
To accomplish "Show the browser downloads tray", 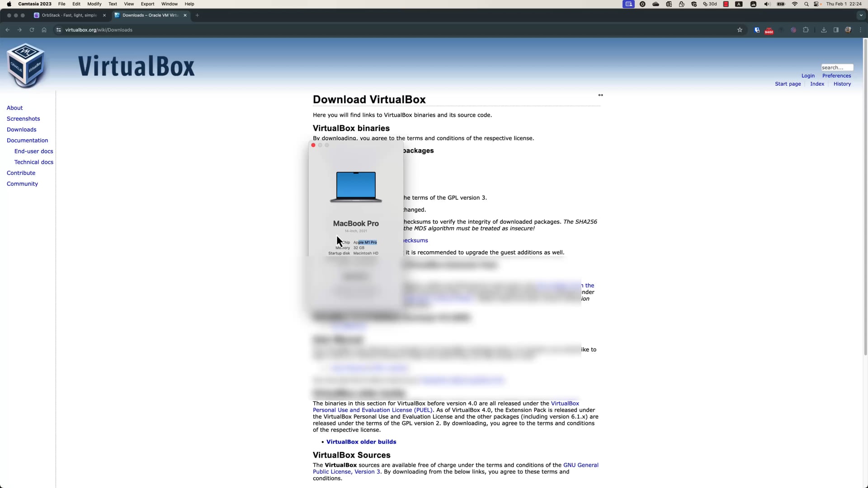I will coord(824,30).
